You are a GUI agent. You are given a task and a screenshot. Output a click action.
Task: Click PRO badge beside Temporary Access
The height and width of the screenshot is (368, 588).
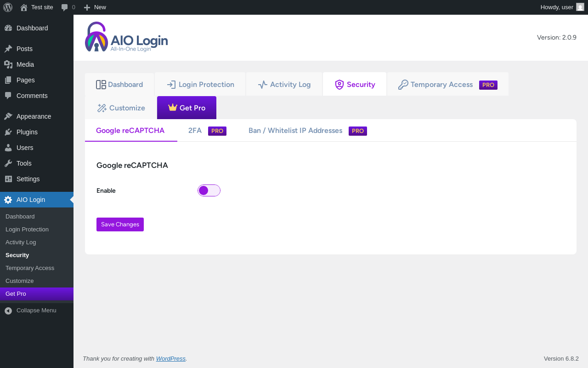[488, 85]
